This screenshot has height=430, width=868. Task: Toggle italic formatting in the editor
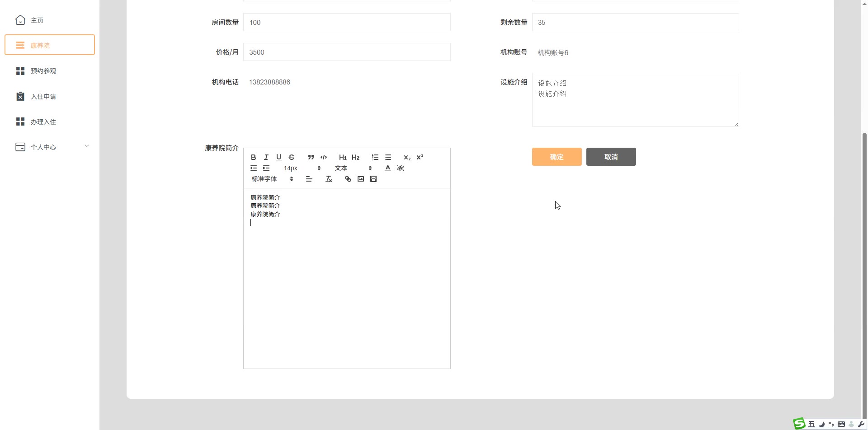pyautogui.click(x=266, y=157)
